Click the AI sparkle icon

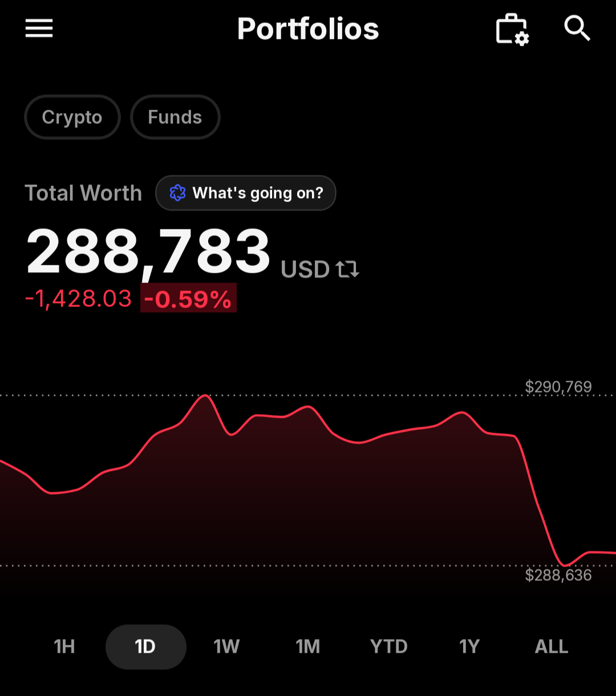pyautogui.click(x=177, y=193)
